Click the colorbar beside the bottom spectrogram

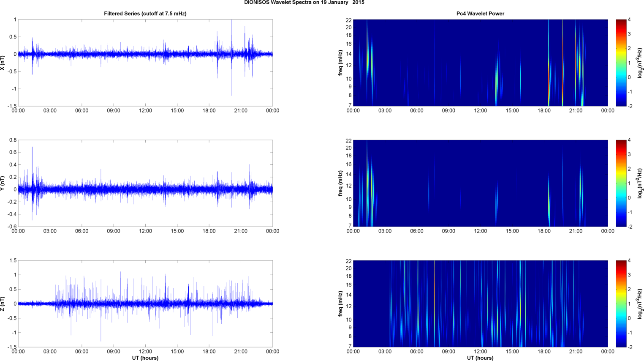pyautogui.click(x=621, y=304)
